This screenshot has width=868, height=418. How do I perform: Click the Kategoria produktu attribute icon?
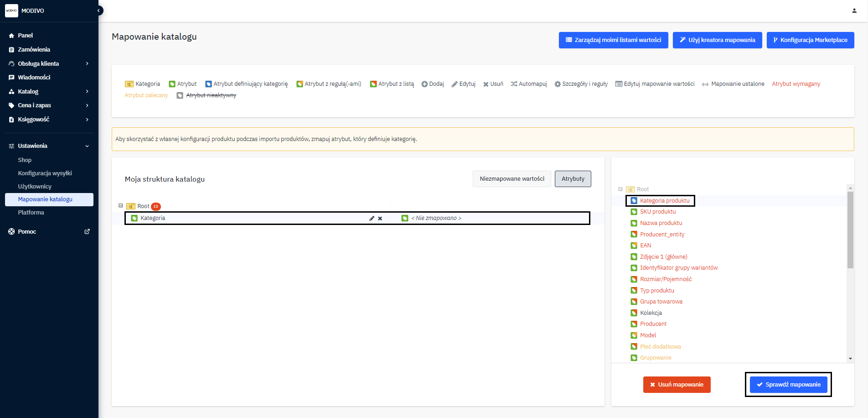click(x=634, y=201)
